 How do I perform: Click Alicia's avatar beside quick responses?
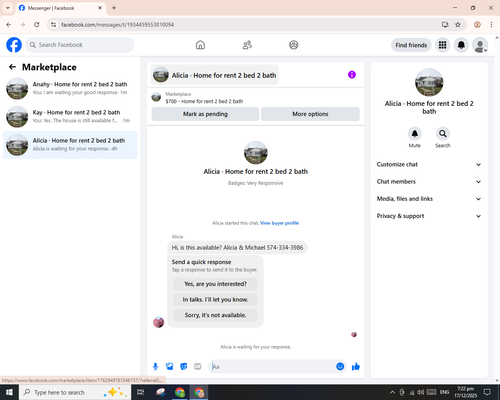[159, 322]
